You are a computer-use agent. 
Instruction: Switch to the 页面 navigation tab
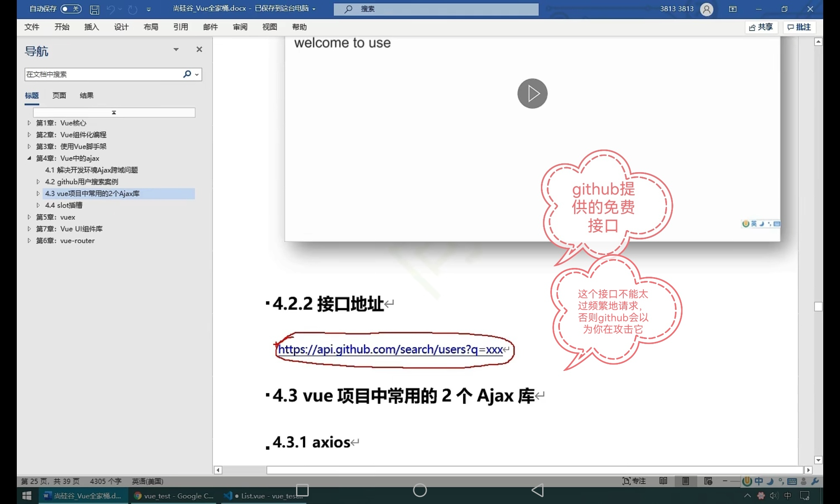click(x=59, y=96)
